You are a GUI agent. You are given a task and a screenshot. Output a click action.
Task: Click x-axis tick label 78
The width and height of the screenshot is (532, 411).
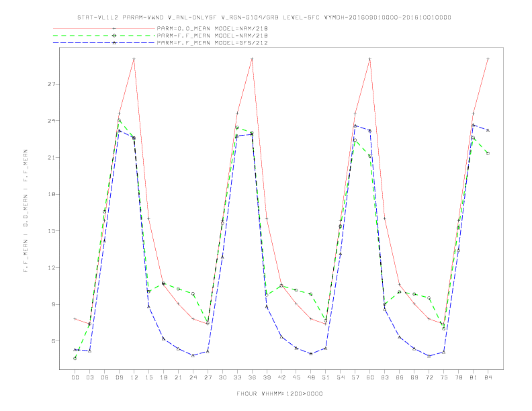point(459,377)
